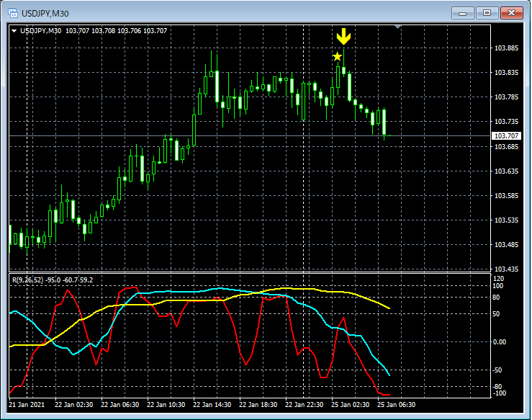
Task: Click the 120 level on indicator scale
Action: coord(499,279)
